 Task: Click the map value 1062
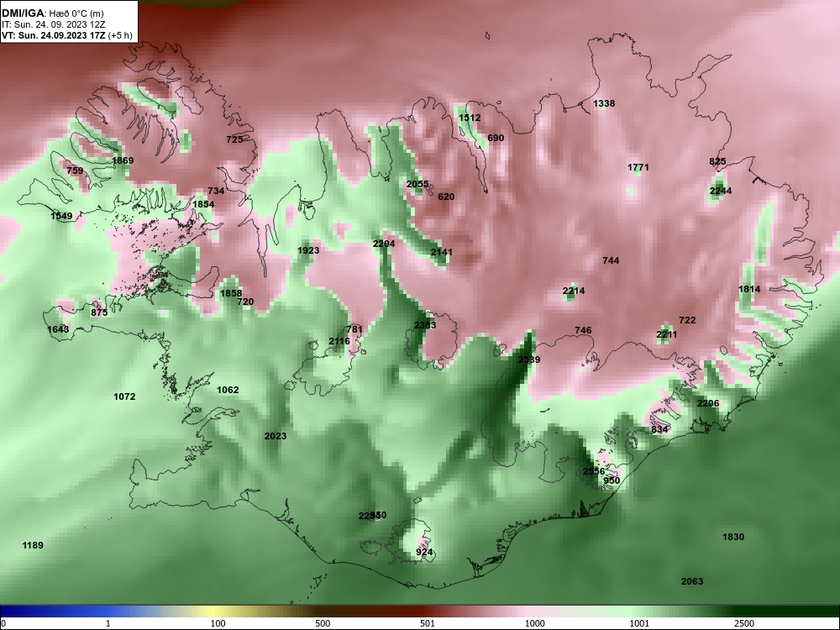pyautogui.click(x=228, y=390)
